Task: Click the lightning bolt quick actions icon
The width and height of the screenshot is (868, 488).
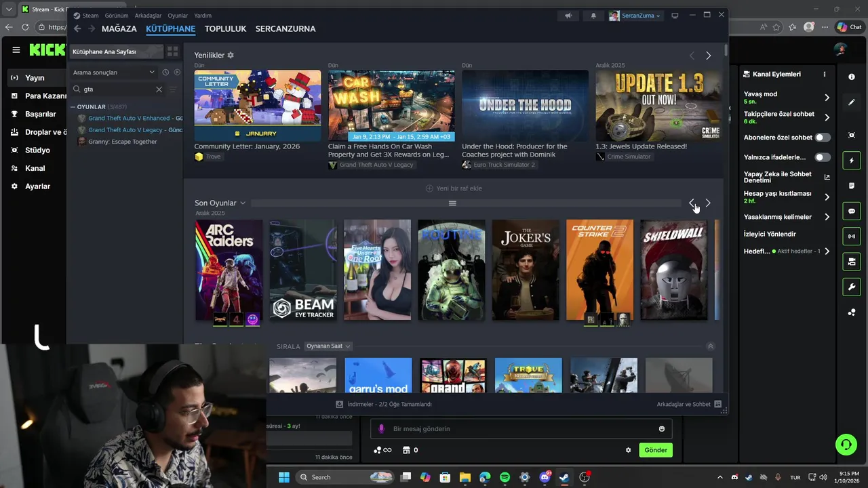Action: click(852, 161)
